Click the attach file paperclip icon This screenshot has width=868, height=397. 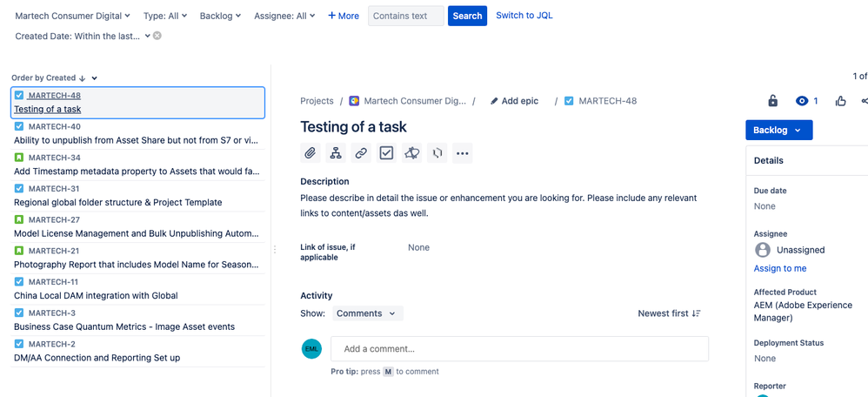coord(310,153)
